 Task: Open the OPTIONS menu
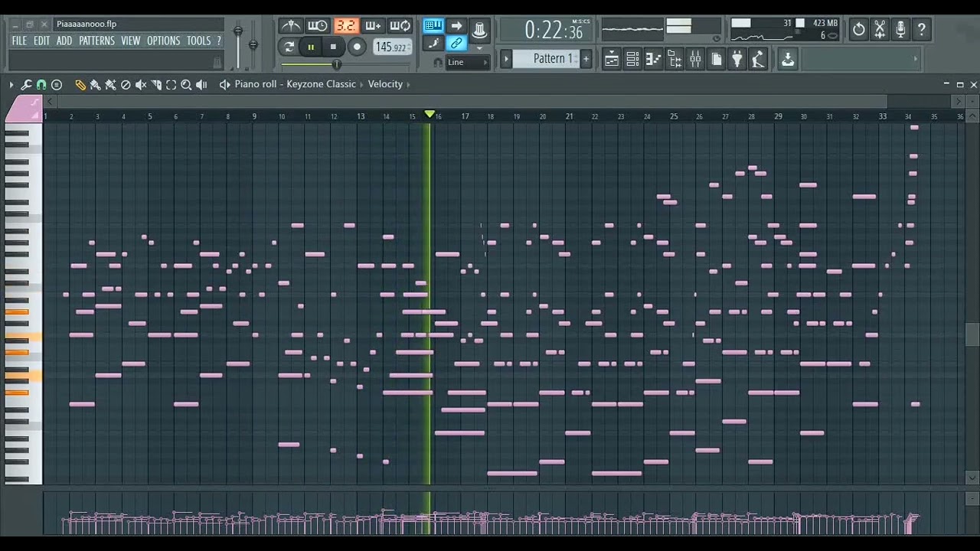[x=163, y=41]
